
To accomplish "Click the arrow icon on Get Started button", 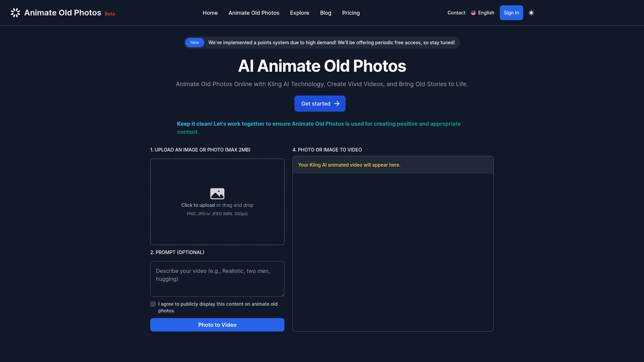I will (337, 104).
